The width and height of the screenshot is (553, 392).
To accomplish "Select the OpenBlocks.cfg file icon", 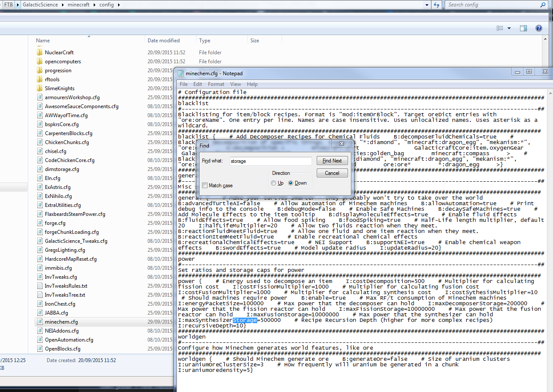I will pos(39,349).
